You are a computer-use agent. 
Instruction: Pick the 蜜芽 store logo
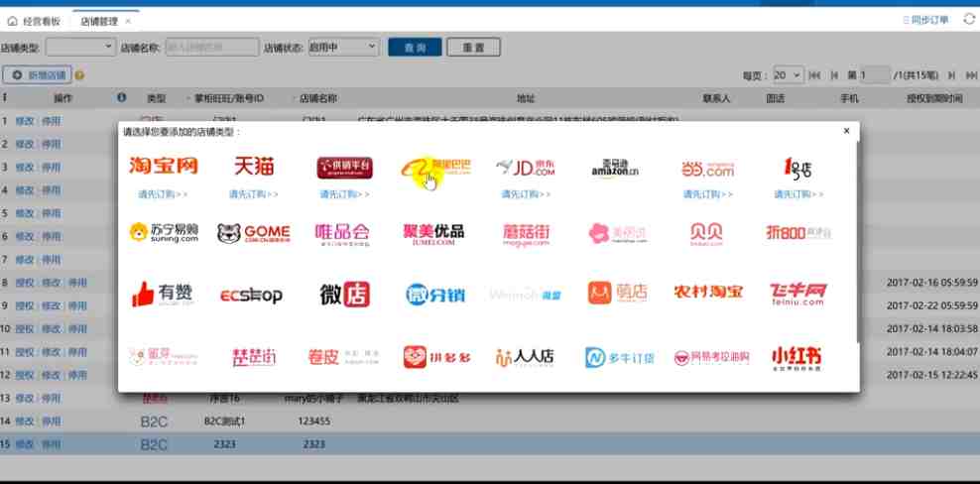(163, 356)
